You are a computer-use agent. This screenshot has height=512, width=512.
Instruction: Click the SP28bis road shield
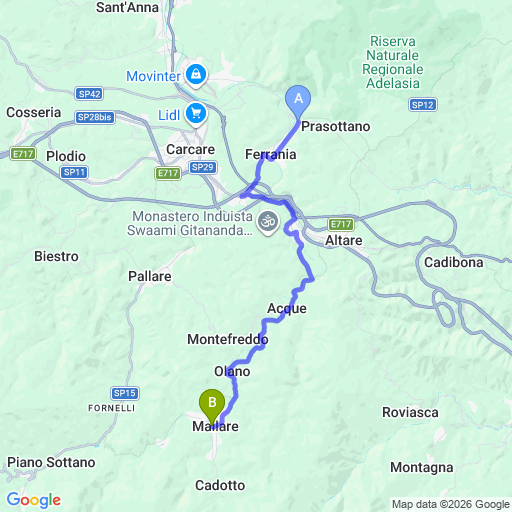[x=95, y=117]
